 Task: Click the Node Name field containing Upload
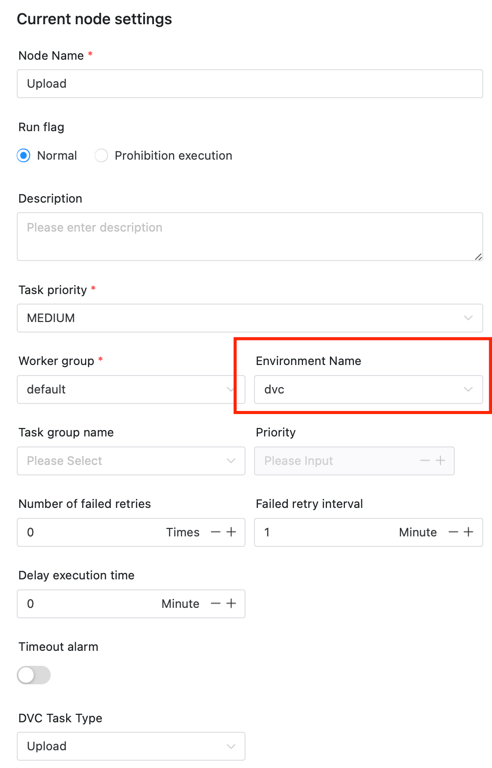pyautogui.click(x=250, y=83)
